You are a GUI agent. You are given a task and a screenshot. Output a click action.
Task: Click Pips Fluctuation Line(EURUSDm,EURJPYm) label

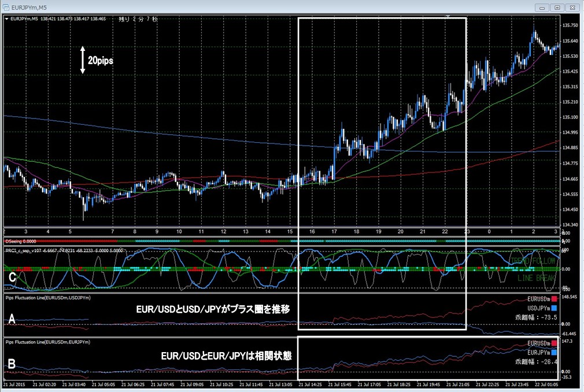[x=47, y=342]
